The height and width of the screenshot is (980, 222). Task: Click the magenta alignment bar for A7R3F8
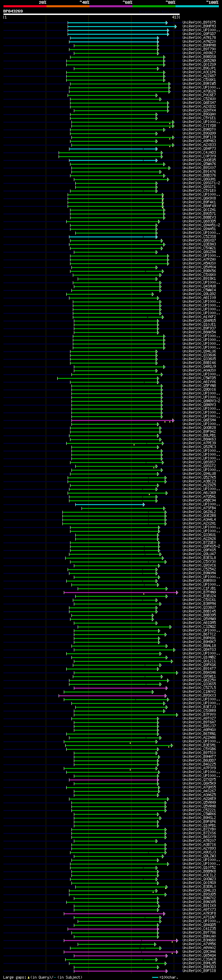click(114, 913)
